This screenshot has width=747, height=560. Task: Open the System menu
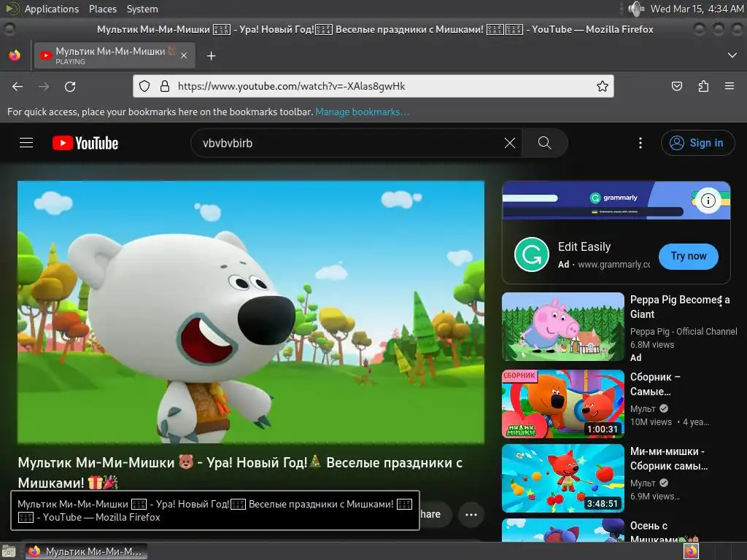(x=142, y=9)
